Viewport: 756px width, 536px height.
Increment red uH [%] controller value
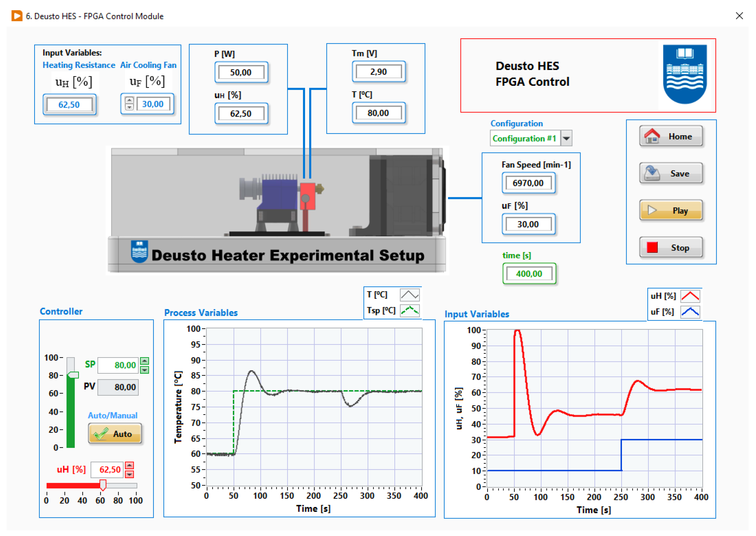[129, 465]
